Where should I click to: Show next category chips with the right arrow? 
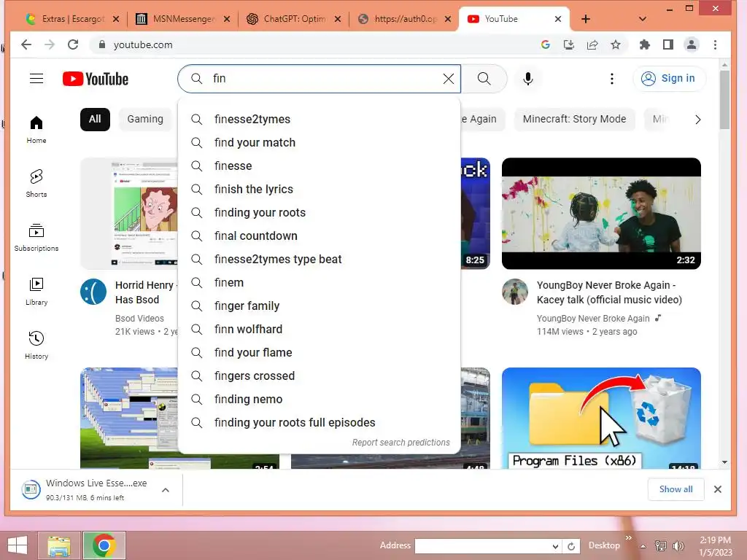[x=698, y=120]
